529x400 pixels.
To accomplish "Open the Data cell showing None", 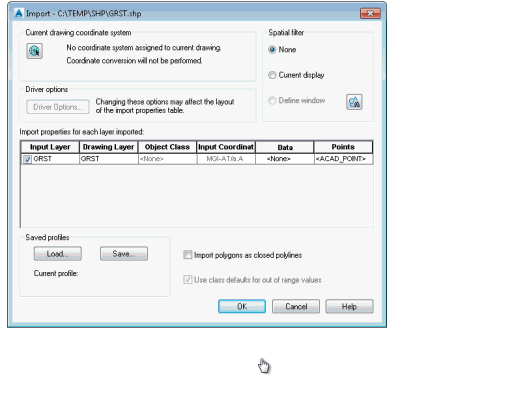I will pos(284,159).
